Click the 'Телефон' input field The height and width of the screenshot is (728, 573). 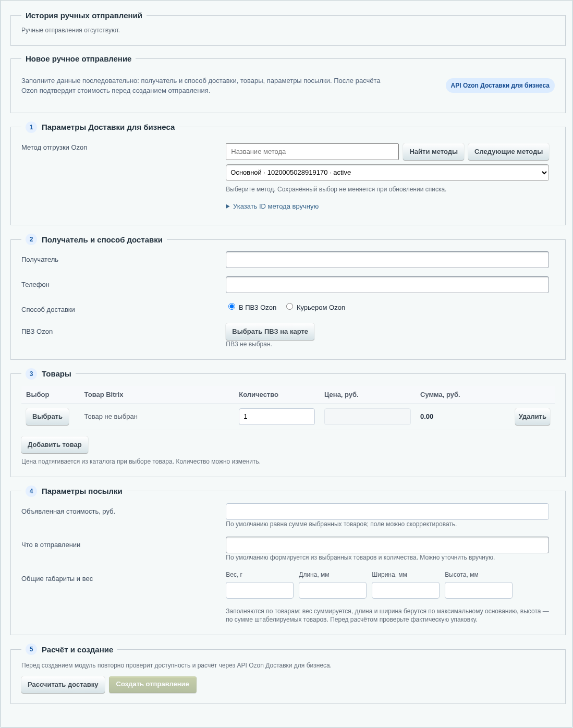pos(387,285)
